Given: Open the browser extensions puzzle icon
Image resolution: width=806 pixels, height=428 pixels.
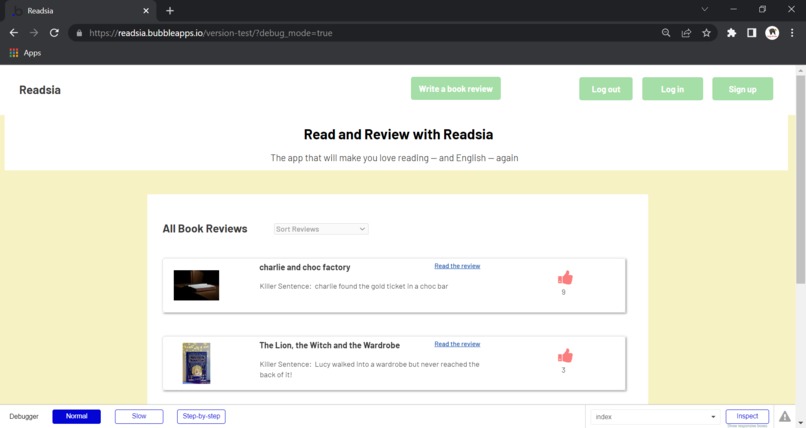Looking at the screenshot, I should 731,33.
